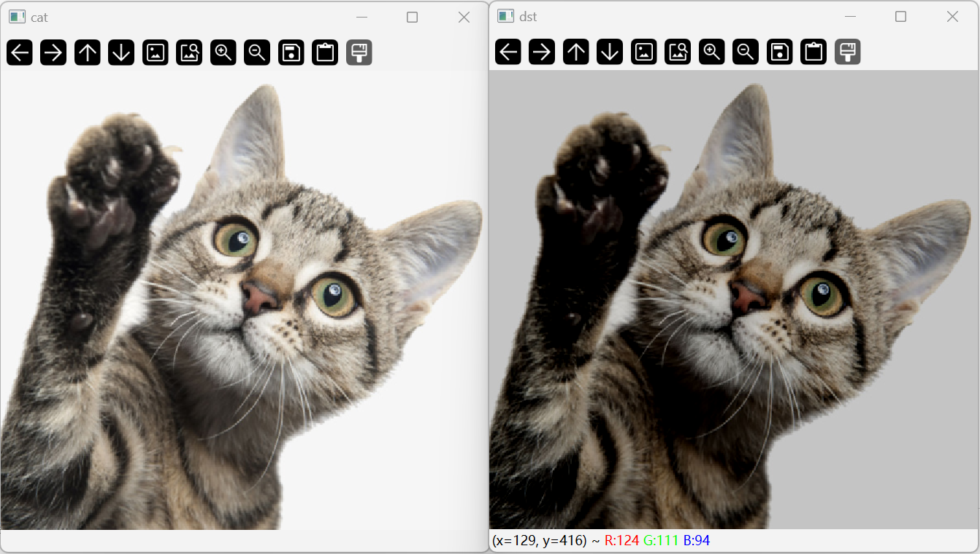Image resolution: width=980 pixels, height=554 pixels.
Task: Zoom out in the dst window
Action: tap(746, 52)
